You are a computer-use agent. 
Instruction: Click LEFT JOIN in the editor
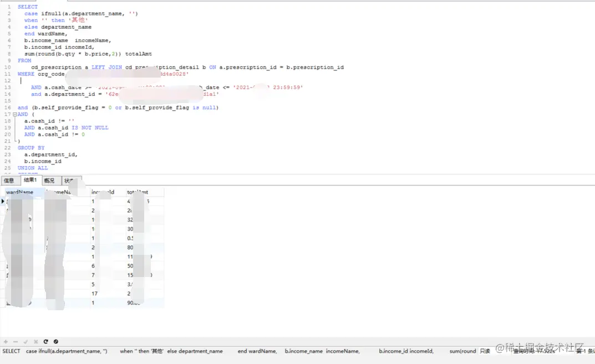(106, 67)
